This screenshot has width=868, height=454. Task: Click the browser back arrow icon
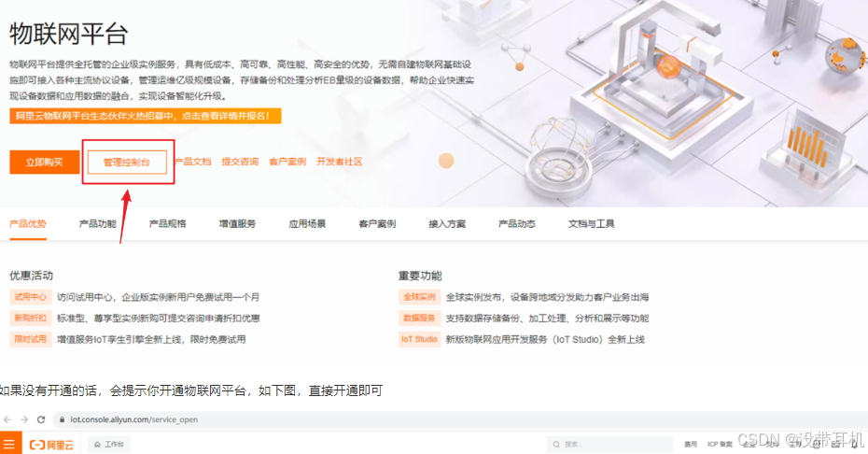tap(7, 419)
